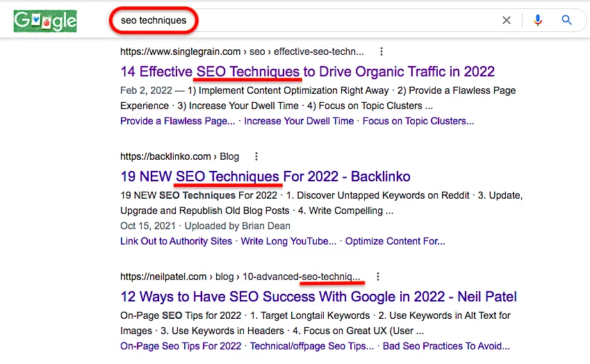Viewport: 590px width, 364px height.
Task: Open 12 Ways to Have SEO Success result
Action: 318,297
